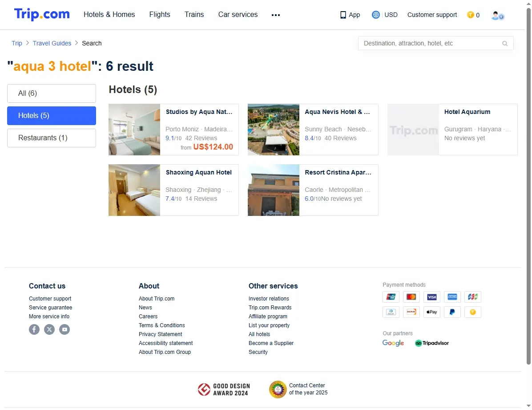Click the Studios by Aqua Natura room photo
Screen dimensions: 532x410
[134, 130]
